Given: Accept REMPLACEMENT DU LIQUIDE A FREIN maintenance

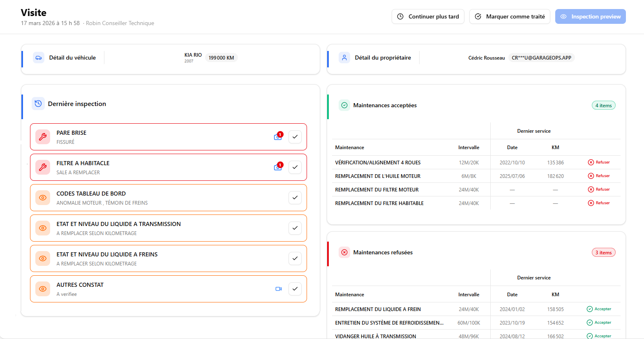Looking at the screenshot, I should (599, 309).
